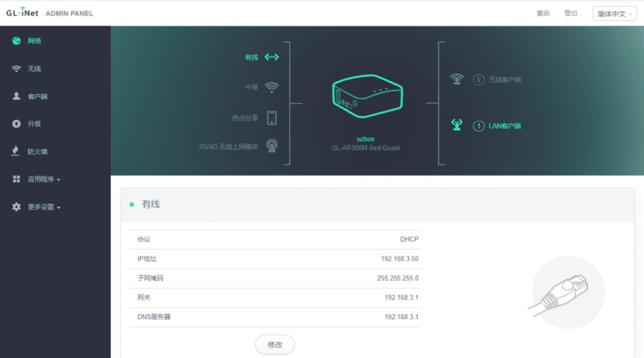644x358 pixels.
Task: Click the Ethernet cable illustration
Action: pos(568,292)
